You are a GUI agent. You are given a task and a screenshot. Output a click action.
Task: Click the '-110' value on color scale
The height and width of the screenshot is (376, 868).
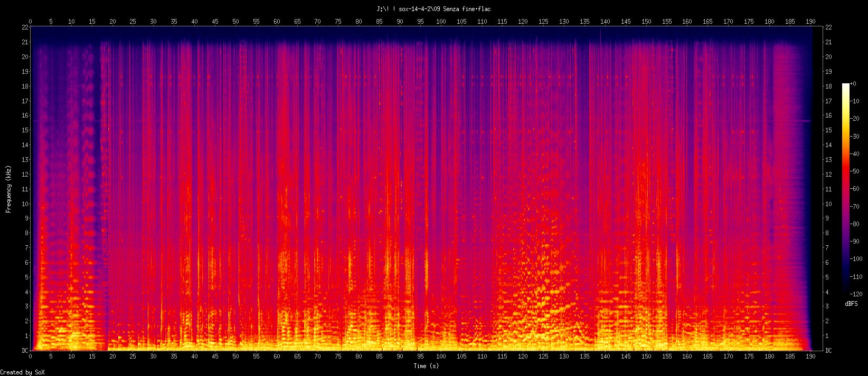pos(856,277)
